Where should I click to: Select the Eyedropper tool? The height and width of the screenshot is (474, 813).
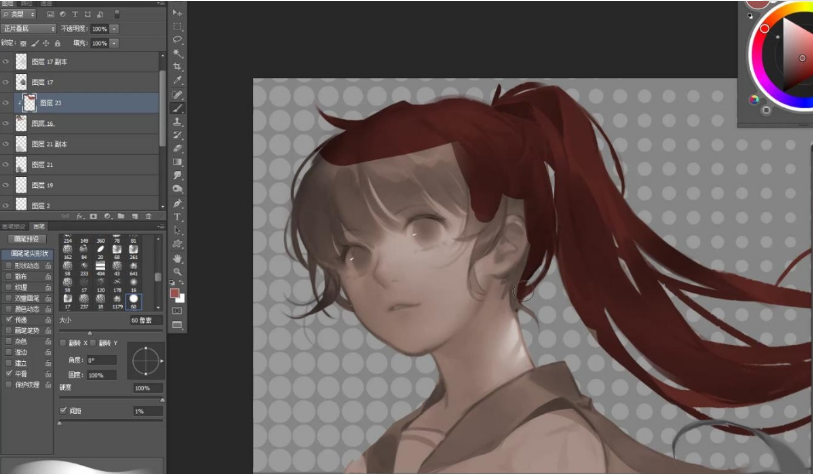click(177, 80)
